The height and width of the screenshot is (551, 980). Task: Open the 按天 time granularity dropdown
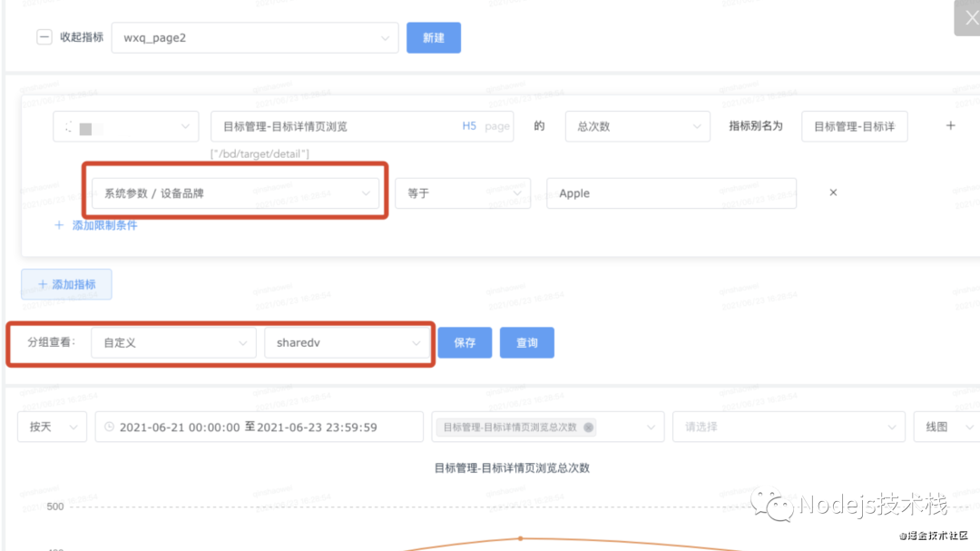click(x=52, y=426)
